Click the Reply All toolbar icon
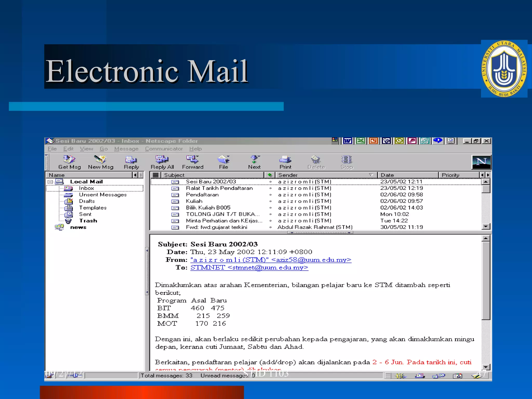 (162, 162)
